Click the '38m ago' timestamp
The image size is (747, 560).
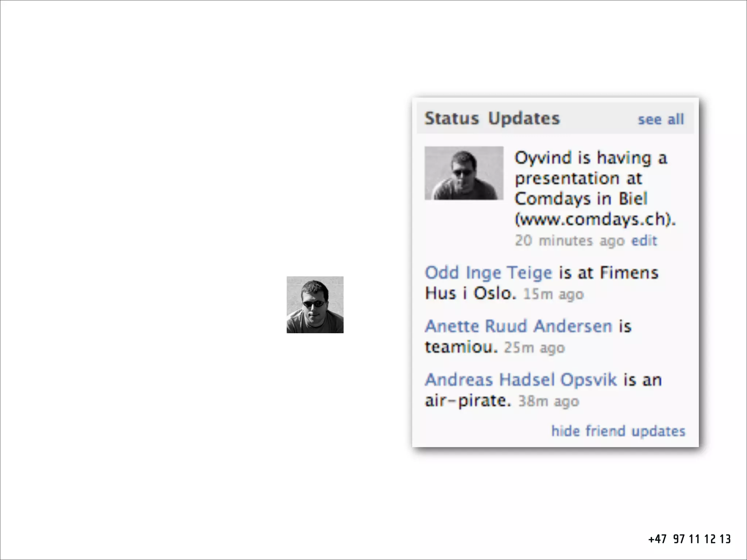pos(549,401)
